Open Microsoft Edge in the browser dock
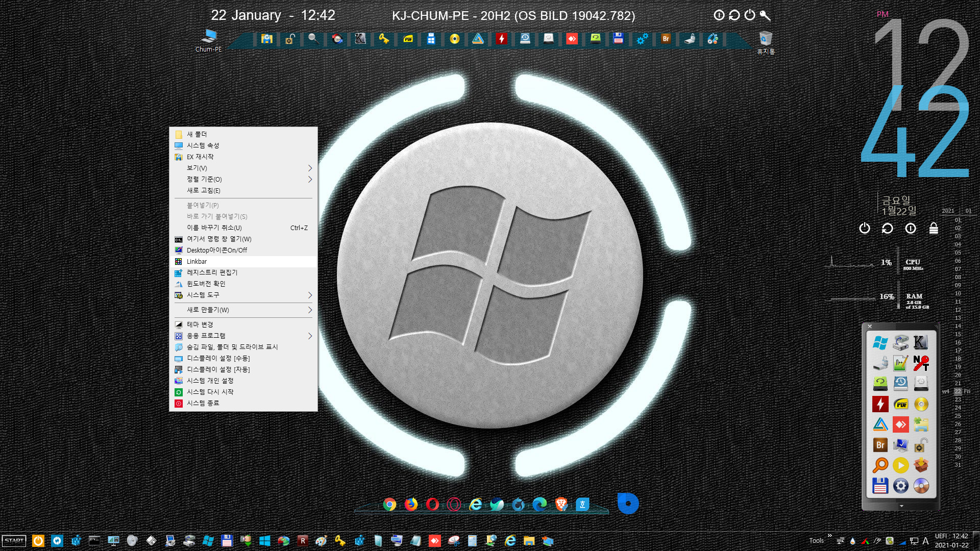The width and height of the screenshot is (980, 551). coord(540,504)
